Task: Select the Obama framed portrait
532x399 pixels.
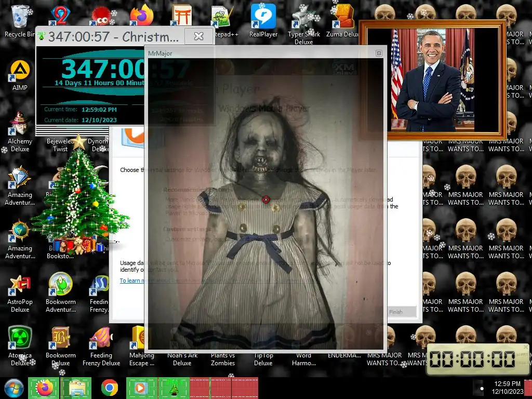Action: point(433,80)
